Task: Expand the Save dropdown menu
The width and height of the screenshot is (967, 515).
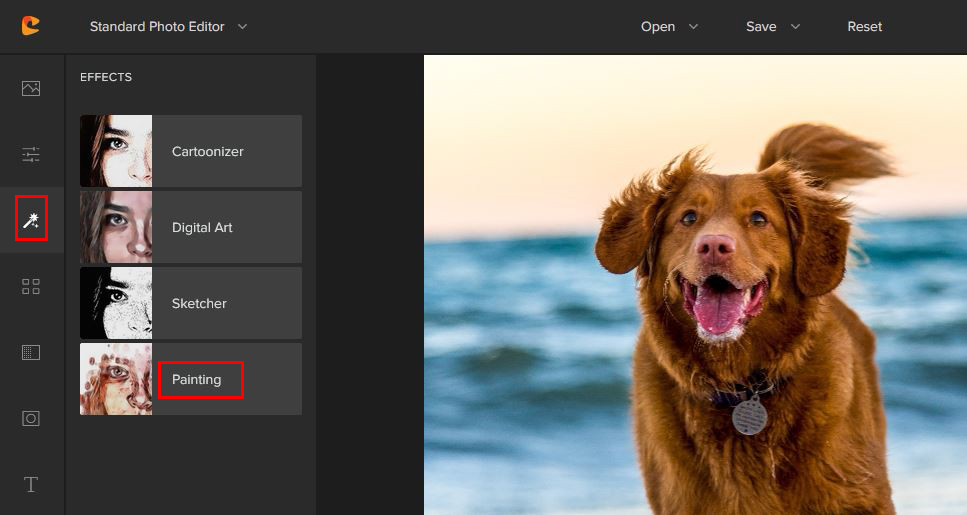Action: coord(773,27)
